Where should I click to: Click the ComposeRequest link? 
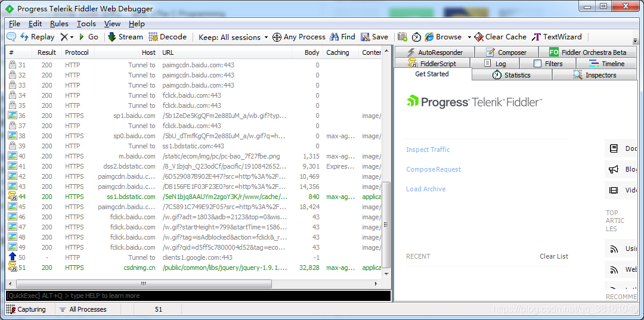(434, 169)
